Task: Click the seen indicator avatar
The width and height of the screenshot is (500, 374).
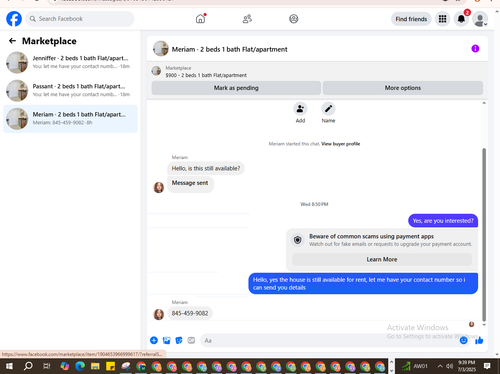Action: click(471, 324)
